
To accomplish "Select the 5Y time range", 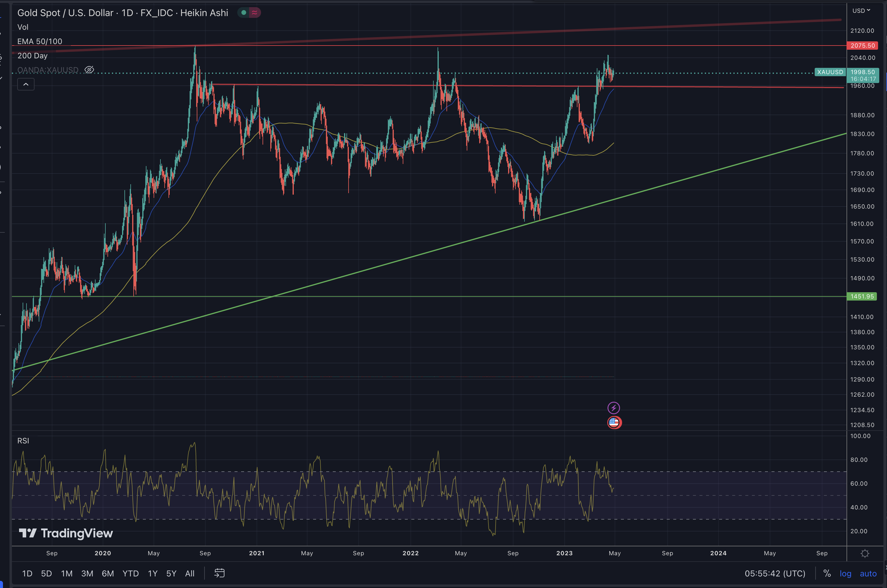I will pyautogui.click(x=171, y=573).
